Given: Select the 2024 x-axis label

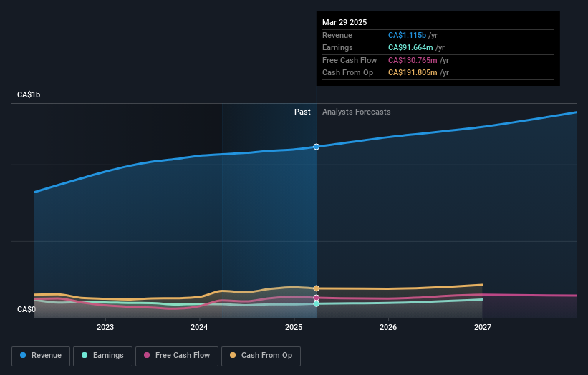Looking at the screenshot, I should 199,327.
